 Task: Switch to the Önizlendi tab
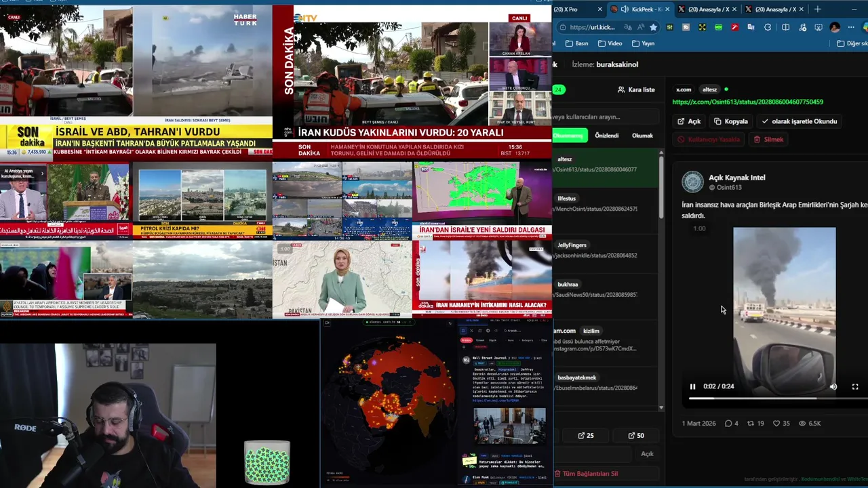click(606, 136)
